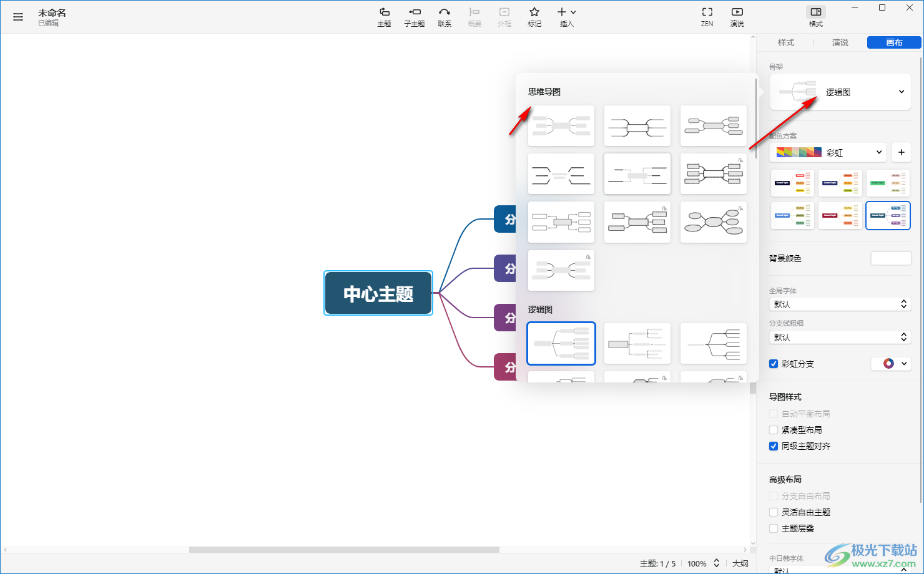The height and width of the screenshot is (574, 924).
Task: Select third mind map skeleton in second row
Action: (x=714, y=174)
